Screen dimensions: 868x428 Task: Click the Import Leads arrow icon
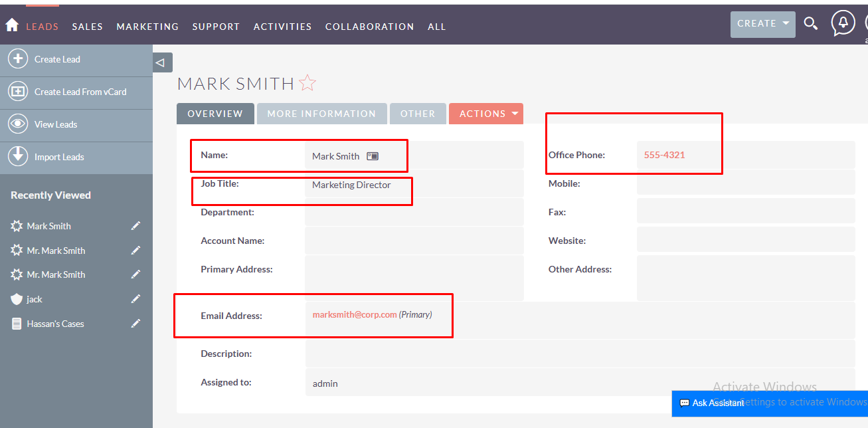(18, 157)
